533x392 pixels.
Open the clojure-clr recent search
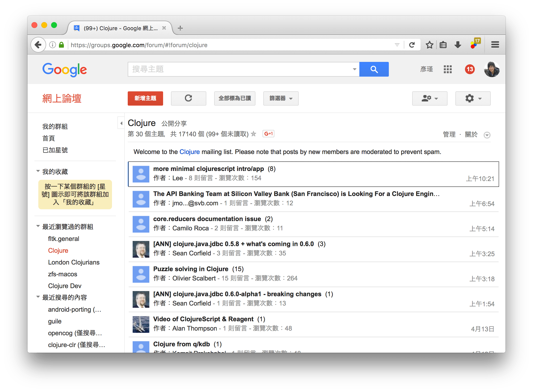coord(76,345)
